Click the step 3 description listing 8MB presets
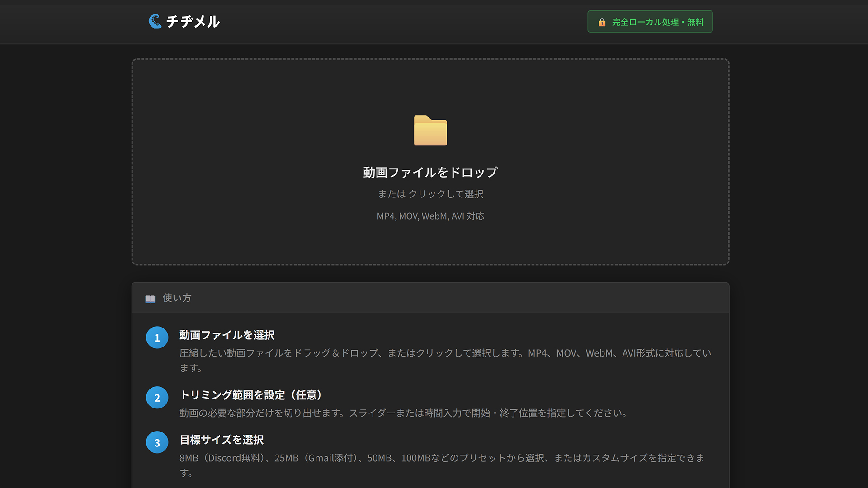Viewport: 868px width, 488px height. [x=441, y=458]
